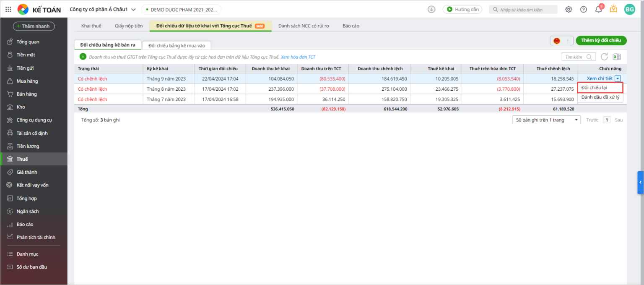The height and width of the screenshot is (285, 644).
Task: Open the settings gear icon
Action: [569, 9]
